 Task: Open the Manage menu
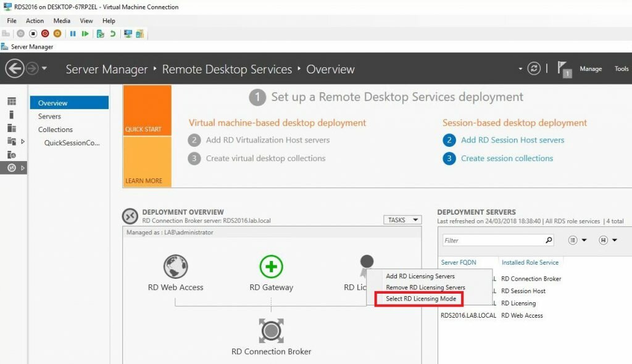pos(591,69)
